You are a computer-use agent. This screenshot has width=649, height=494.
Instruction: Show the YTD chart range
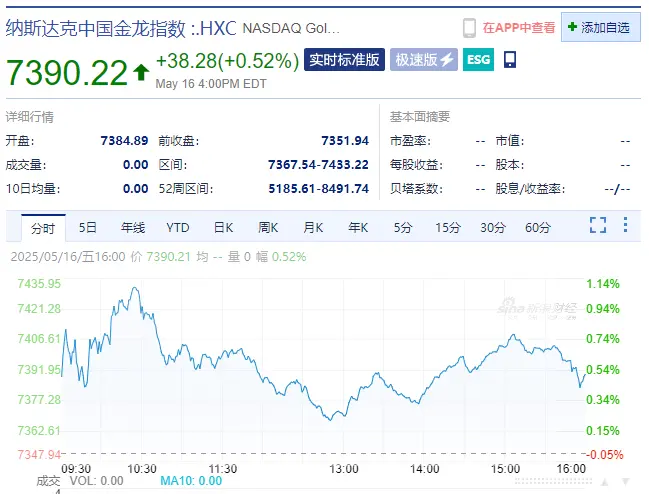[x=178, y=227]
